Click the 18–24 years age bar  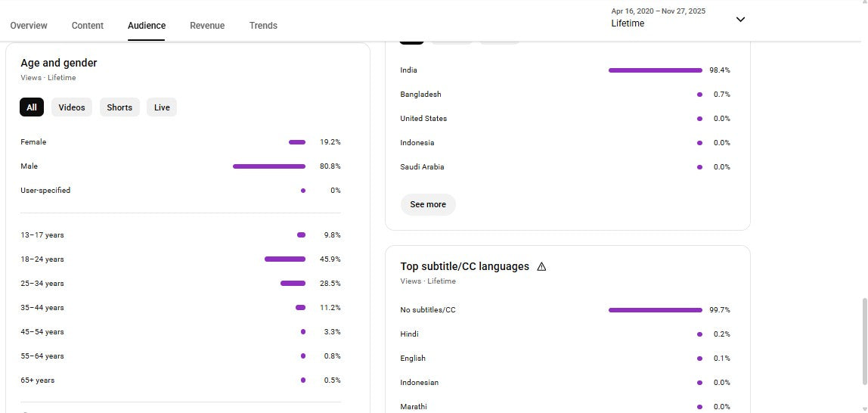(285, 259)
